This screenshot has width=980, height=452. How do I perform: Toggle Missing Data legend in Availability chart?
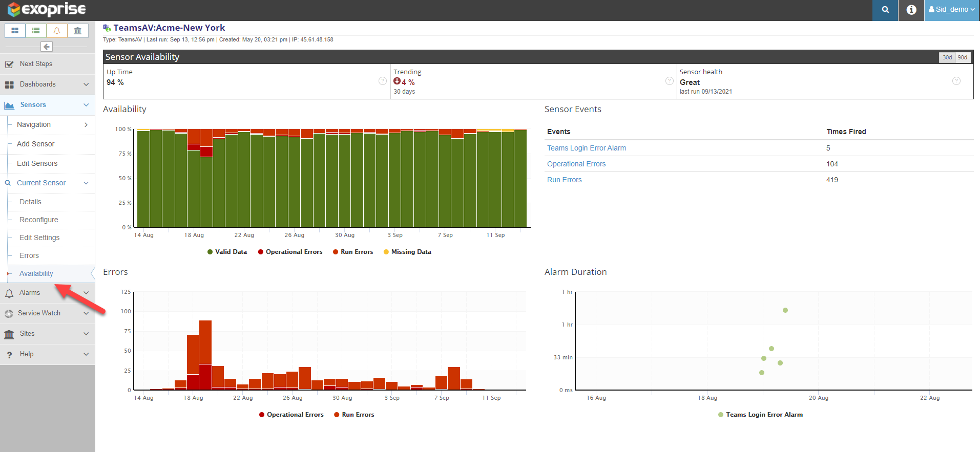pyautogui.click(x=407, y=252)
